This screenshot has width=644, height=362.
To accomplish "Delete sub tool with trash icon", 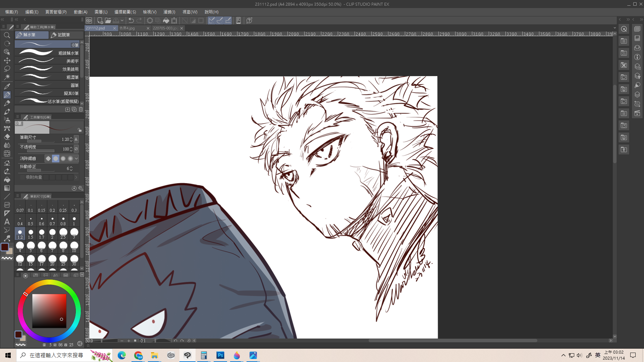I will click(81, 109).
